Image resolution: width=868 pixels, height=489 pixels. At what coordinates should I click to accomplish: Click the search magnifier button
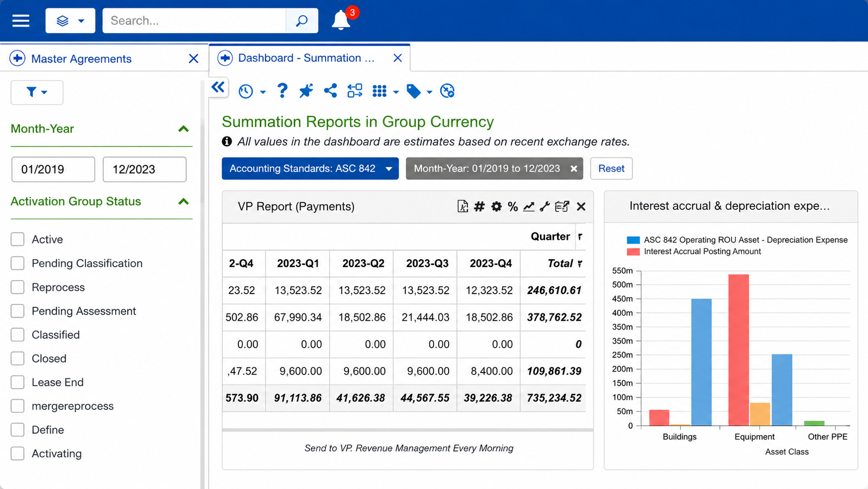click(302, 21)
